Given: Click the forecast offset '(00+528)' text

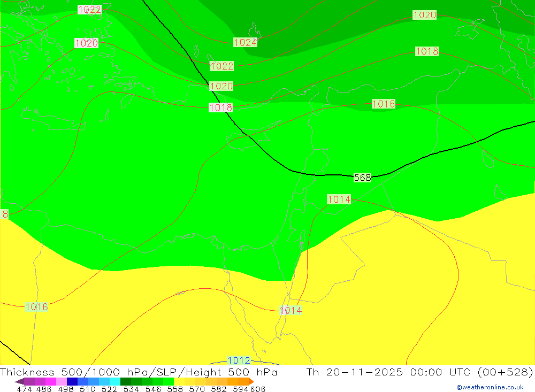Looking at the screenshot, I should [506, 372].
